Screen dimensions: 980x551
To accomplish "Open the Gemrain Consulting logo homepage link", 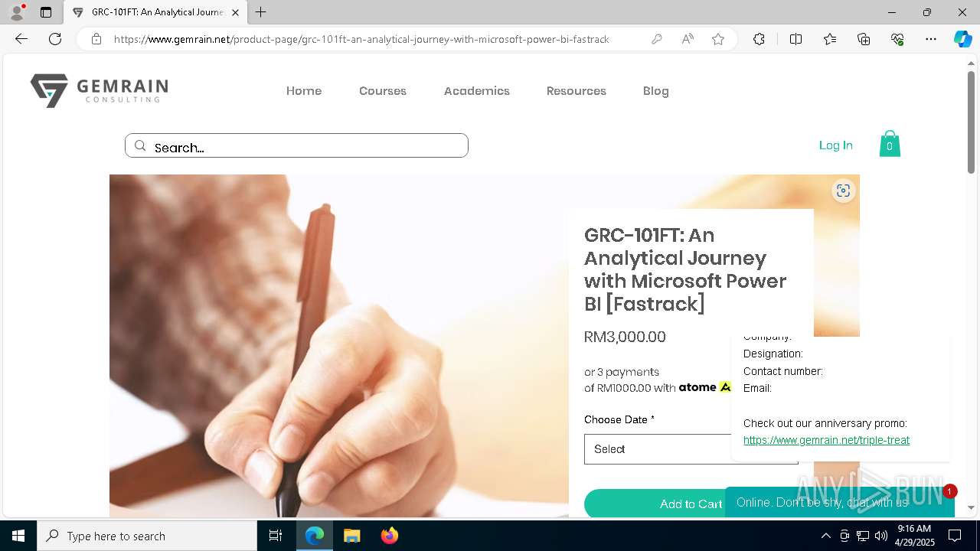I will [x=99, y=90].
